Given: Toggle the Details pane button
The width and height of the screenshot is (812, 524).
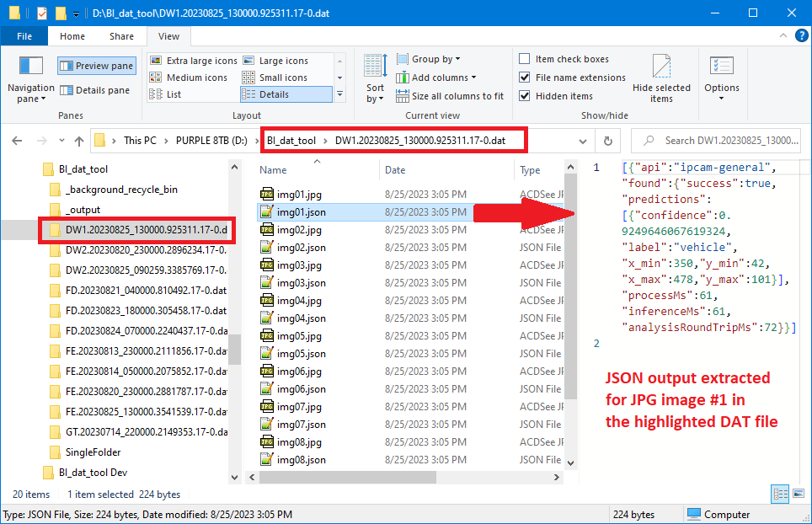Looking at the screenshot, I should 95,90.
